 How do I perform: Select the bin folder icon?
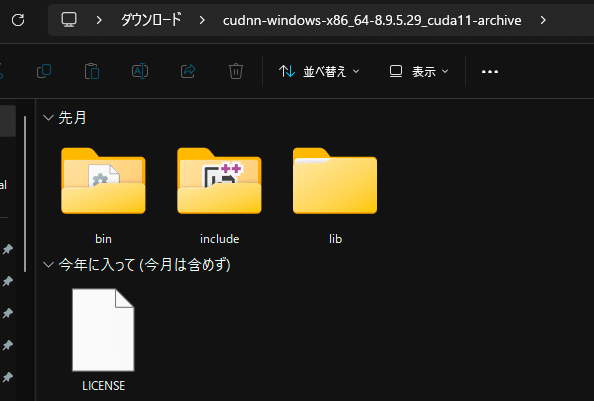(x=103, y=181)
